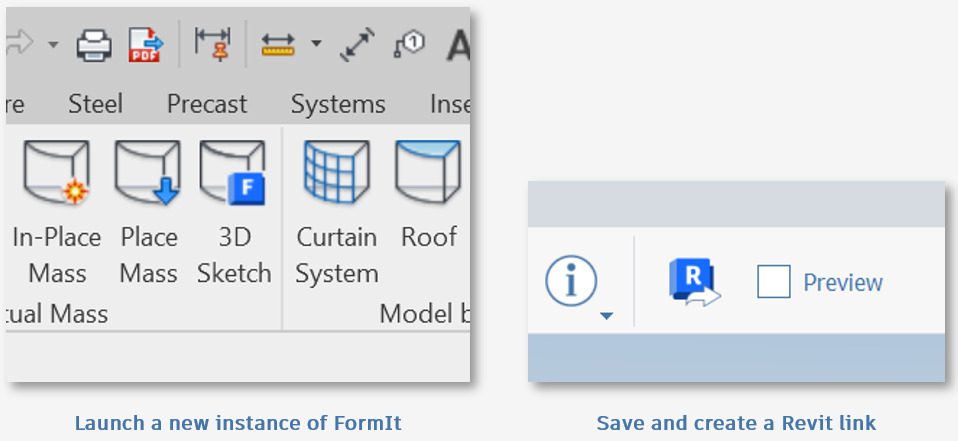Export to PDF using the PDF icon

146,45
